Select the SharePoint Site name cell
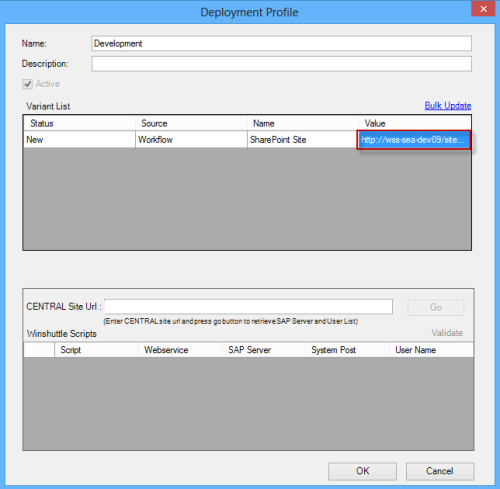This screenshot has height=489, width=500. [x=302, y=139]
